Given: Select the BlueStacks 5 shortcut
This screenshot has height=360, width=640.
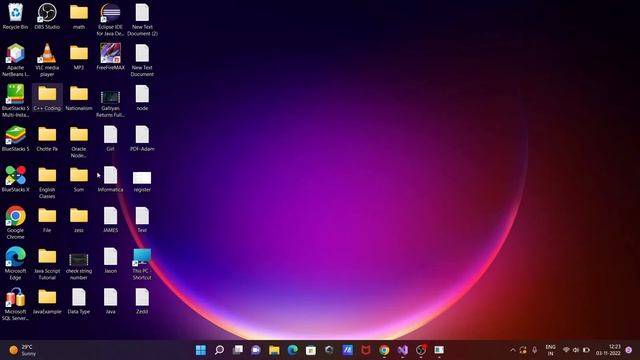Looking at the screenshot, I should click(x=16, y=138).
